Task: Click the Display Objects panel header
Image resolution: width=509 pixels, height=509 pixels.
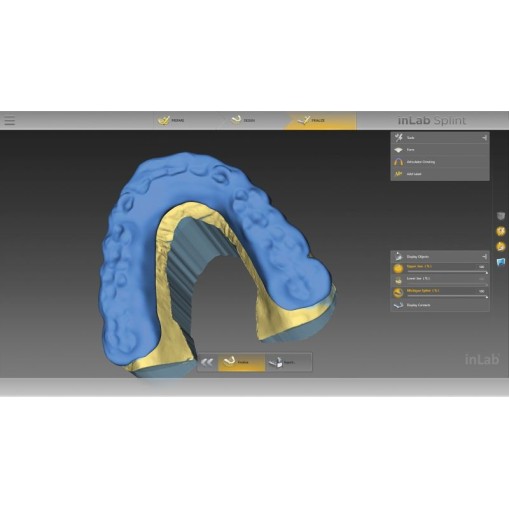Action: (x=440, y=257)
